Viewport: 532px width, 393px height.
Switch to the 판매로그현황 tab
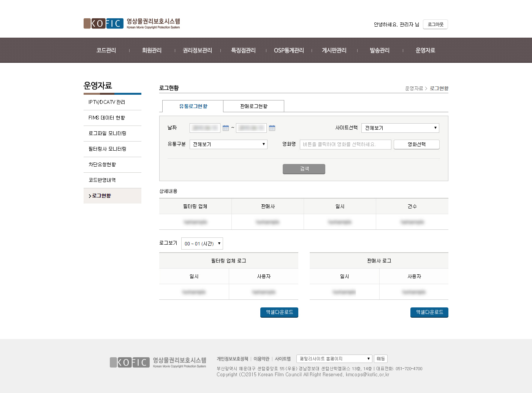[253, 107]
